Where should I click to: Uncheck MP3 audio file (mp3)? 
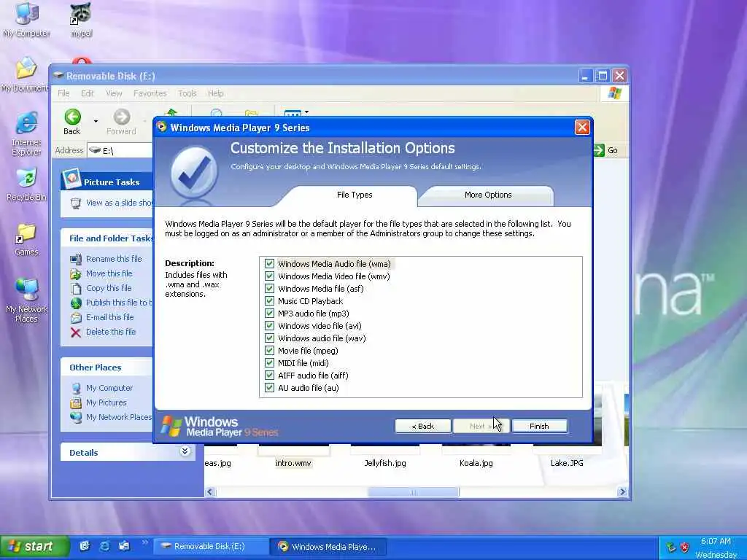point(270,314)
